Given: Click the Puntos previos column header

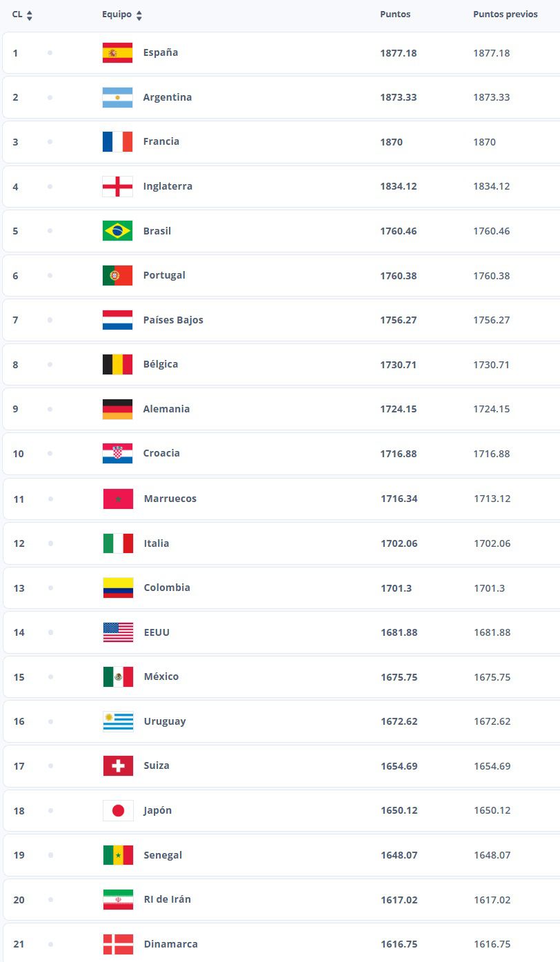Looking at the screenshot, I should tap(506, 14).
